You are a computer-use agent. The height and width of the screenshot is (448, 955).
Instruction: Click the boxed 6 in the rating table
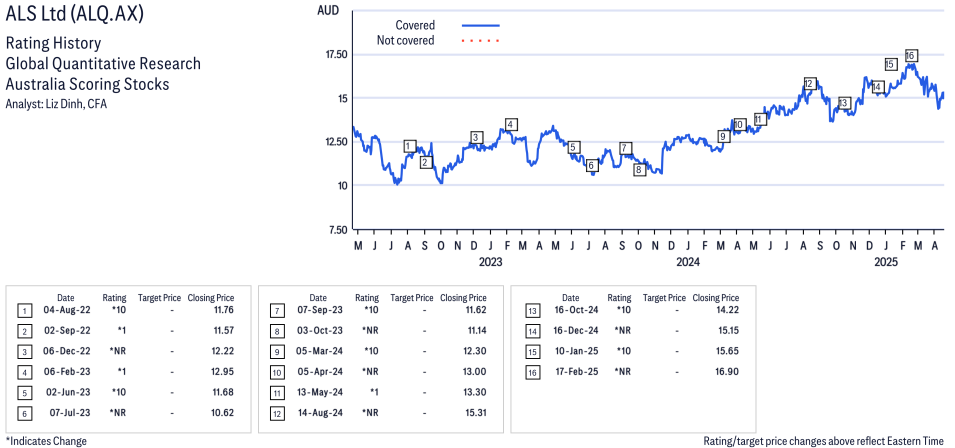click(x=24, y=413)
